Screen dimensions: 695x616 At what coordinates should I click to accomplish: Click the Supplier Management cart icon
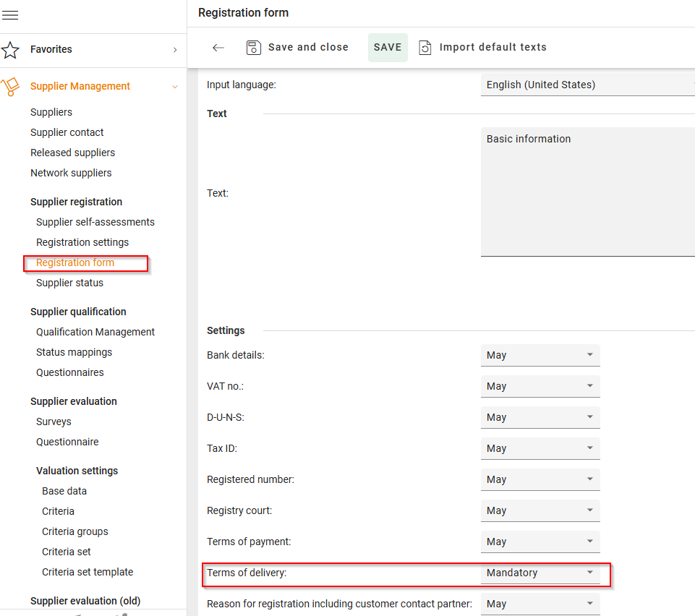click(x=10, y=87)
